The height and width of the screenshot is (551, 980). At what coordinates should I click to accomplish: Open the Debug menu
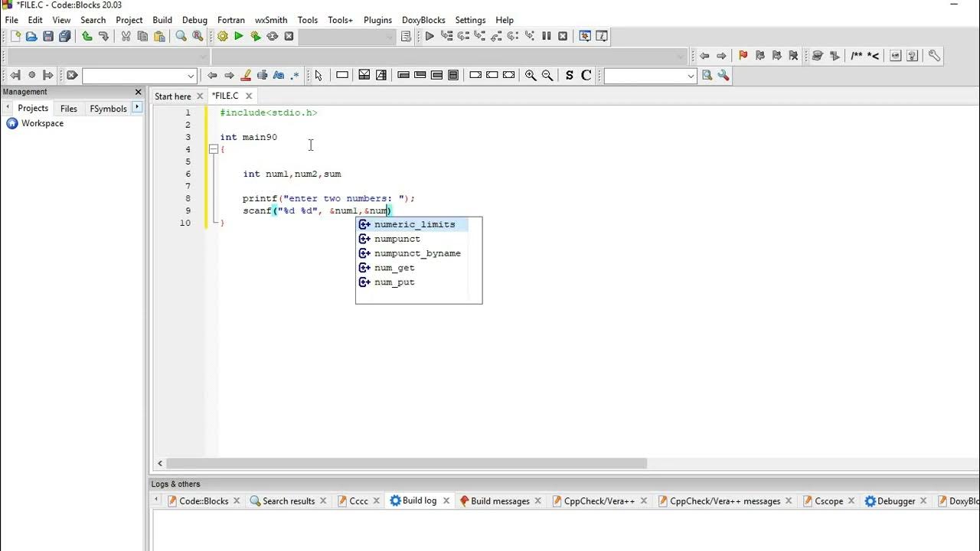pos(194,20)
